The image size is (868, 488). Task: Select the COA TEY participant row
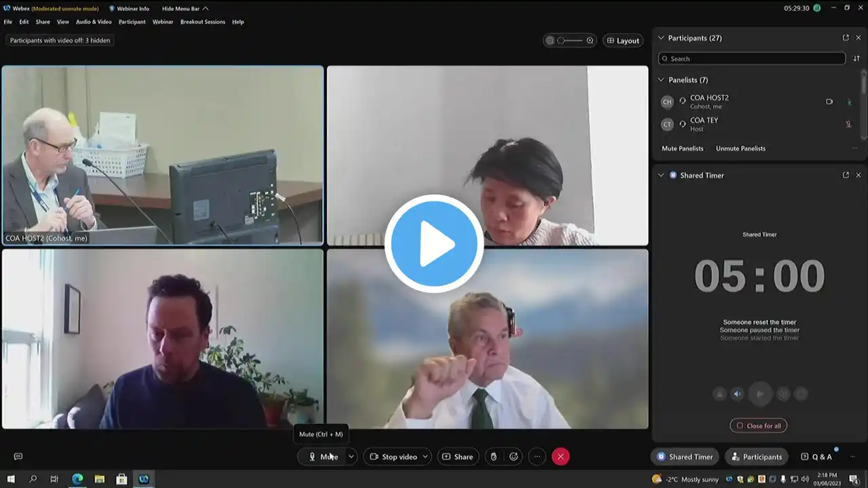[x=757, y=124]
